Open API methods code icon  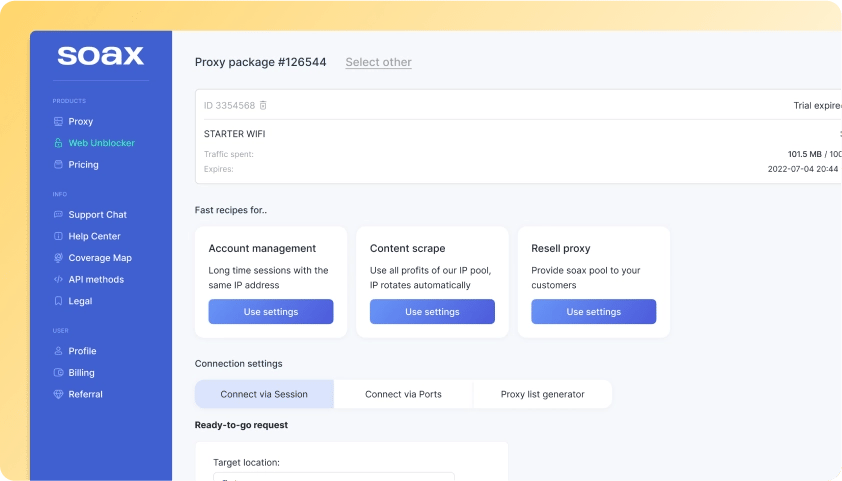58,280
